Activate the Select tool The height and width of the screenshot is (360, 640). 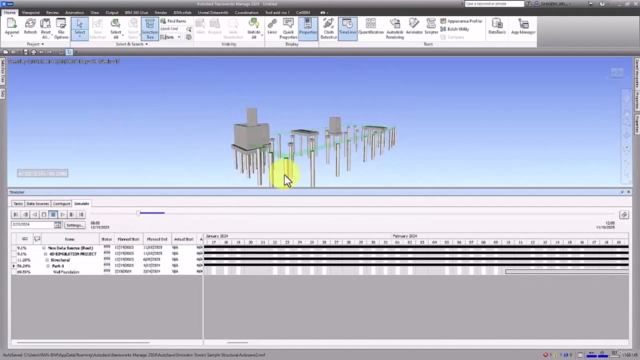coord(80,28)
